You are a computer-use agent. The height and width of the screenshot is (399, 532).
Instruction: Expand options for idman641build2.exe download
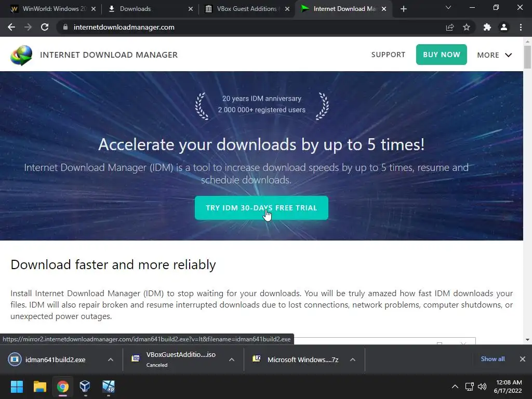(x=111, y=360)
